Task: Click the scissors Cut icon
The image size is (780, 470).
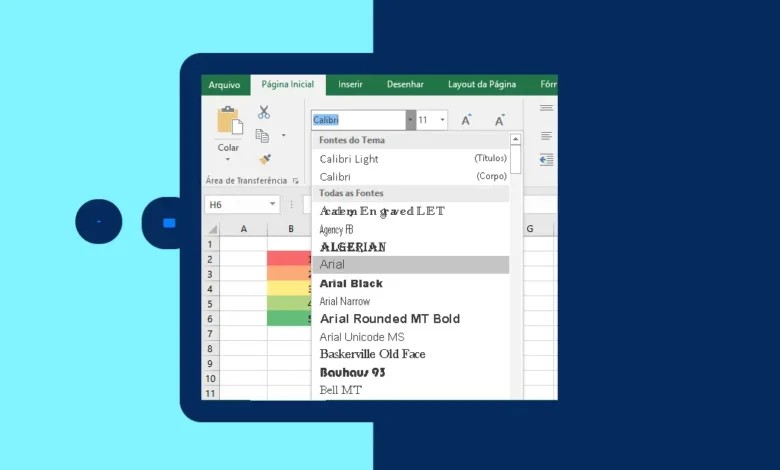Action: (264, 112)
